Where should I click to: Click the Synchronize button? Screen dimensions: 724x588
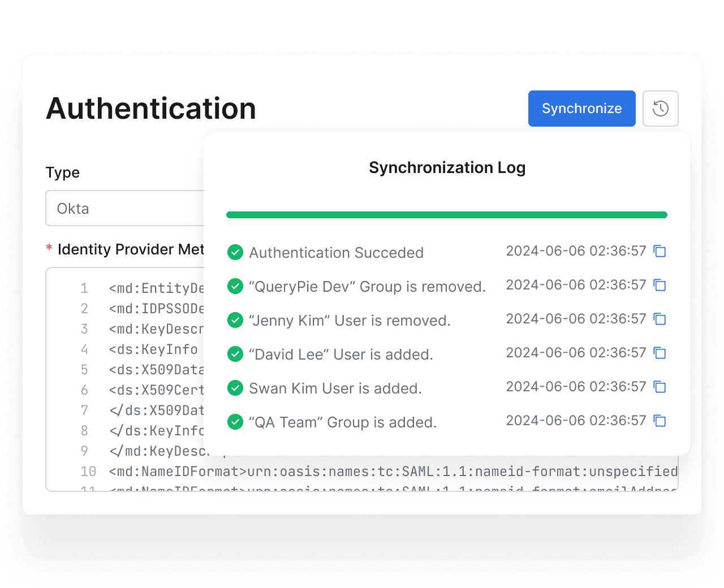[581, 109]
